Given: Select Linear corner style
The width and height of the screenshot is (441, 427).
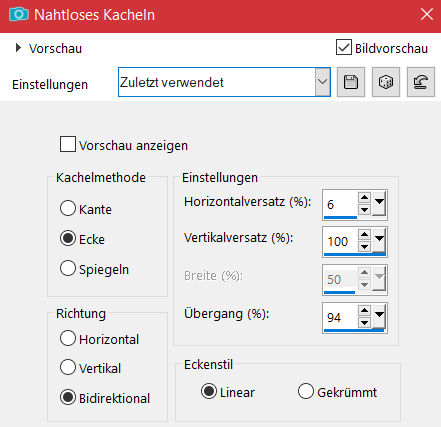Looking at the screenshot, I should tap(209, 391).
